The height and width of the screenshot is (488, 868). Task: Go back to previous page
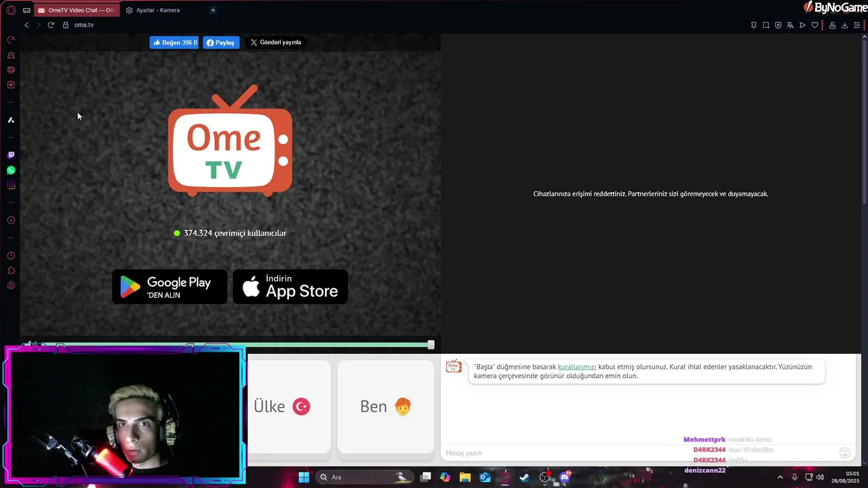coord(26,25)
